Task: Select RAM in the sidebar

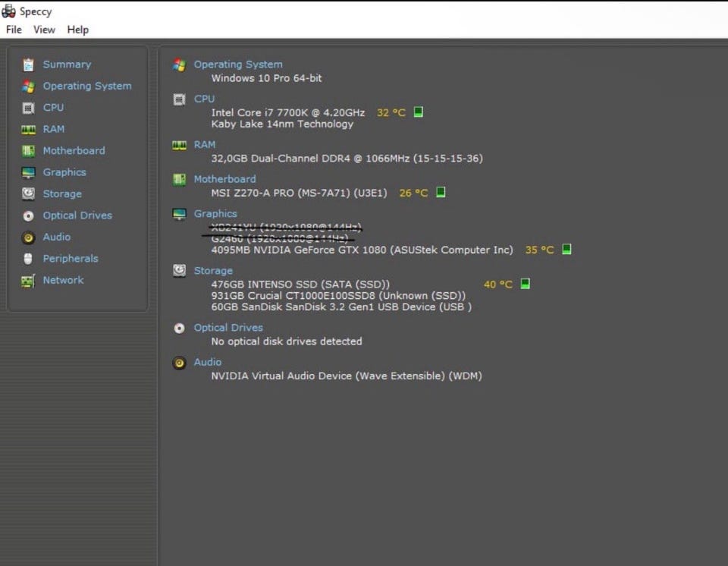Action: tap(54, 129)
